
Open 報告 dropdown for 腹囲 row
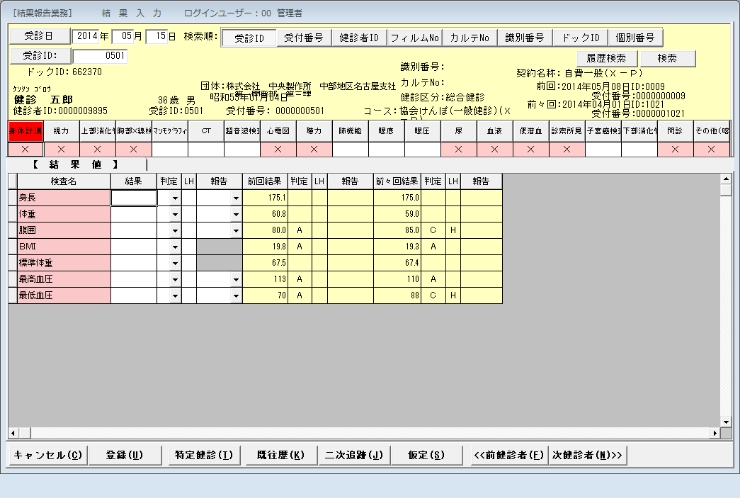coord(236,231)
